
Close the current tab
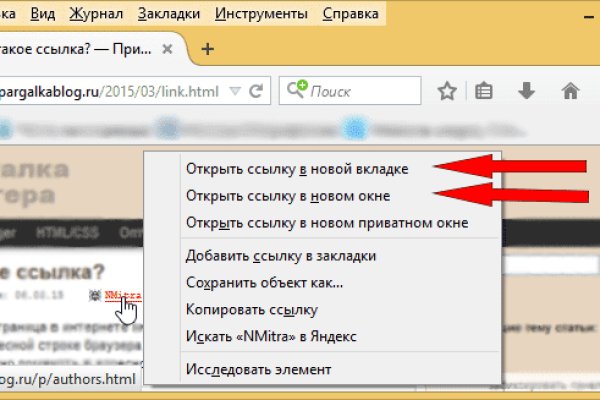pyautogui.click(x=170, y=48)
